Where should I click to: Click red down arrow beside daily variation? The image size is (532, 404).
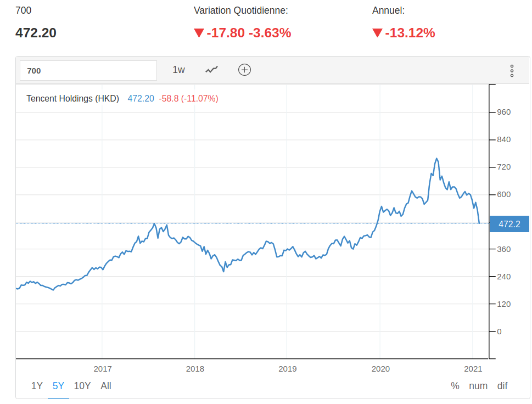point(199,33)
